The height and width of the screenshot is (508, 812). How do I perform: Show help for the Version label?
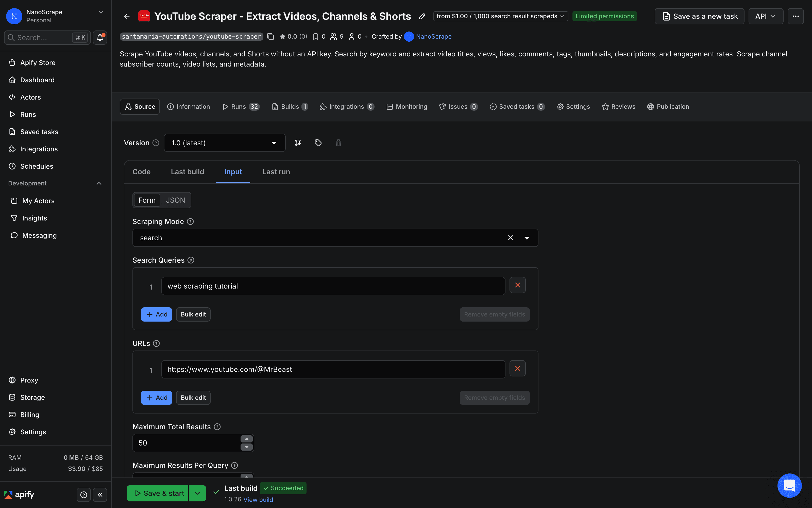tap(156, 143)
